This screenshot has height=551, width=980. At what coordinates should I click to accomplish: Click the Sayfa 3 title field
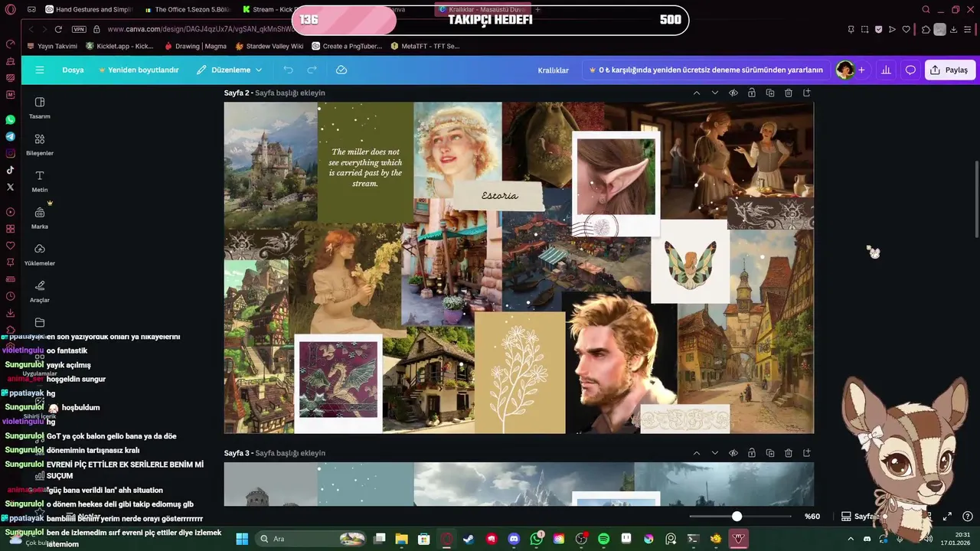290,453
